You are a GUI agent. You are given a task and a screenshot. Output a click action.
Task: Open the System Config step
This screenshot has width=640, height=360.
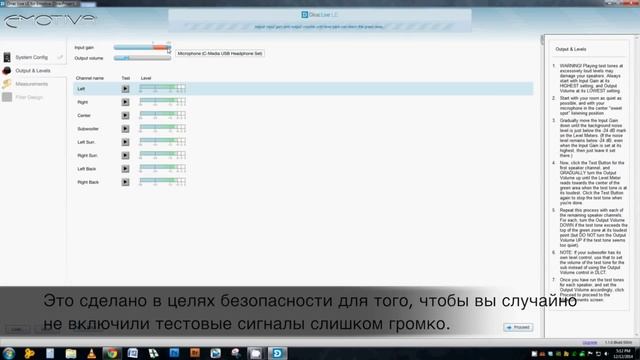tap(31, 57)
